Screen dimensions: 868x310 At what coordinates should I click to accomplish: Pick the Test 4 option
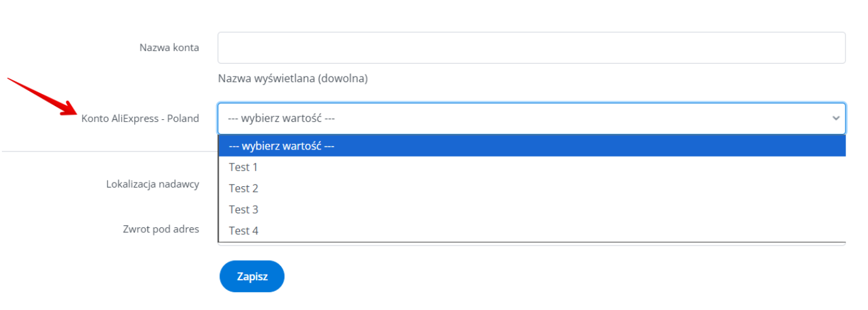click(x=243, y=230)
